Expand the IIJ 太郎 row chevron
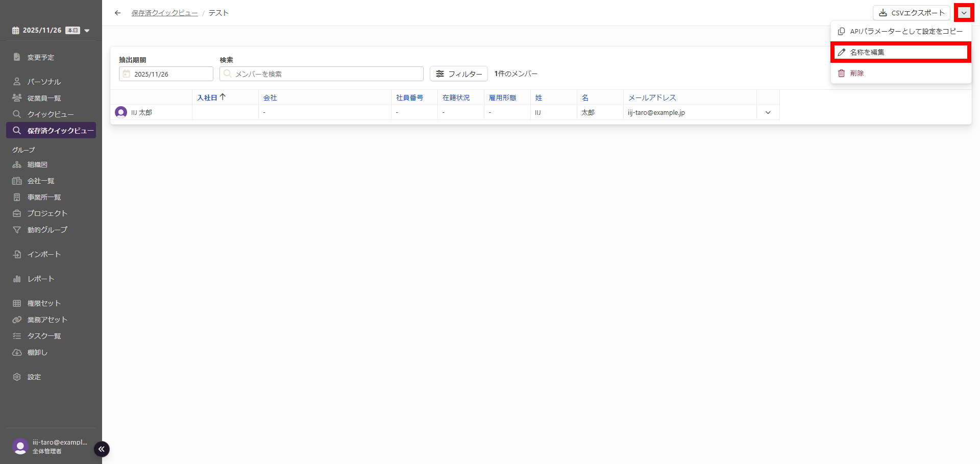This screenshot has height=464, width=980. (x=768, y=112)
